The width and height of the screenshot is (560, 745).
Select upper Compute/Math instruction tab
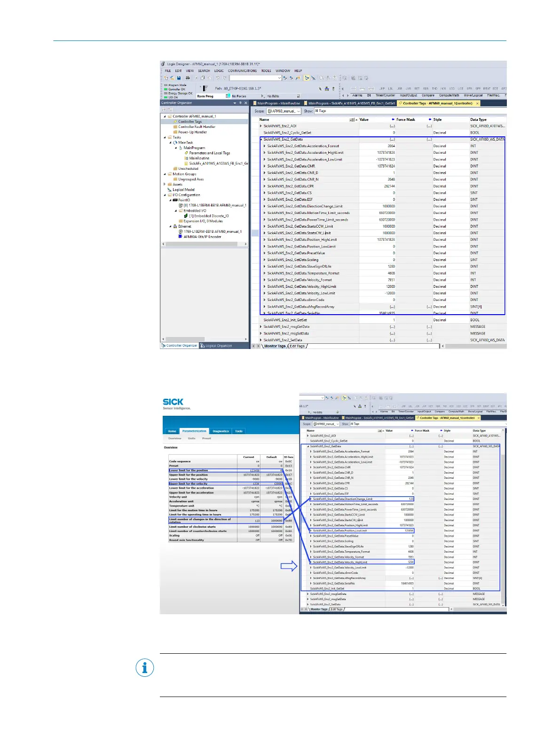point(449,95)
